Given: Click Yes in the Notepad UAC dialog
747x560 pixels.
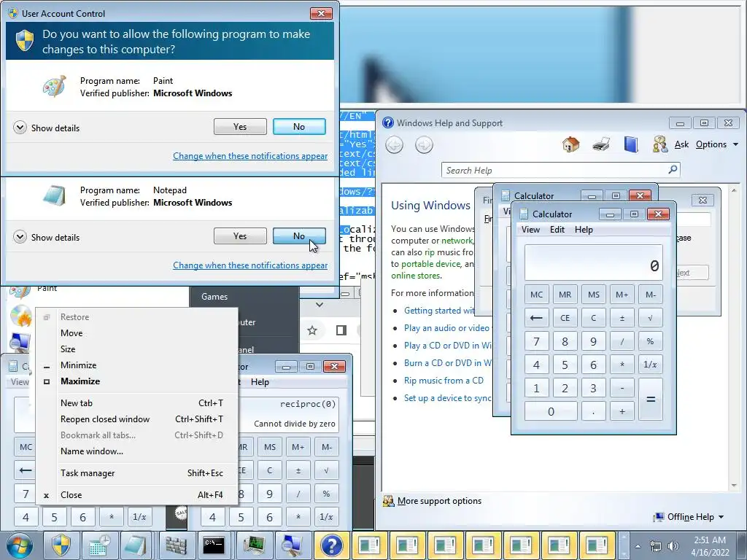Looking at the screenshot, I should [x=240, y=236].
